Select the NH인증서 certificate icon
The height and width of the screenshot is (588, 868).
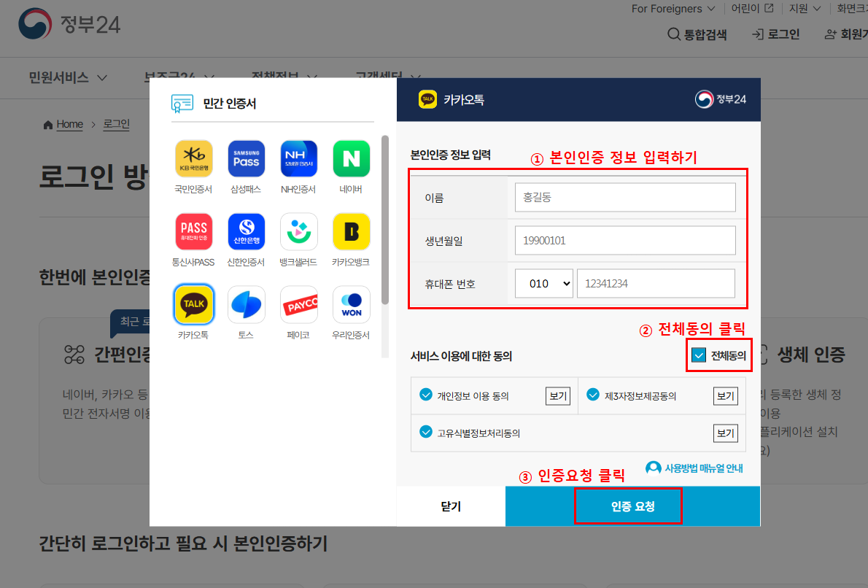(298, 160)
